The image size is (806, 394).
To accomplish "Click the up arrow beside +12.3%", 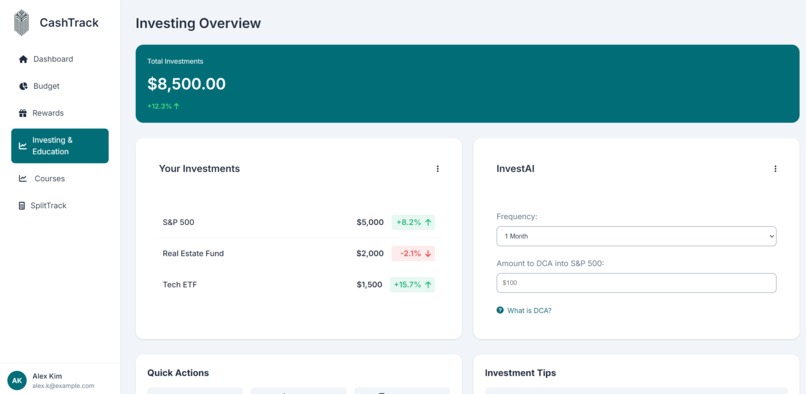I will click(x=177, y=106).
